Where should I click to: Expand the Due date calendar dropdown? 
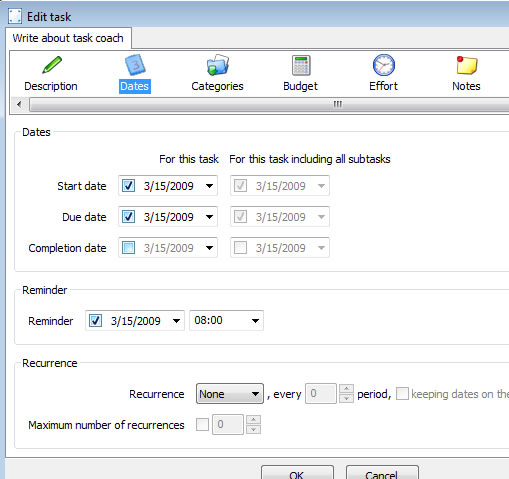(x=209, y=217)
